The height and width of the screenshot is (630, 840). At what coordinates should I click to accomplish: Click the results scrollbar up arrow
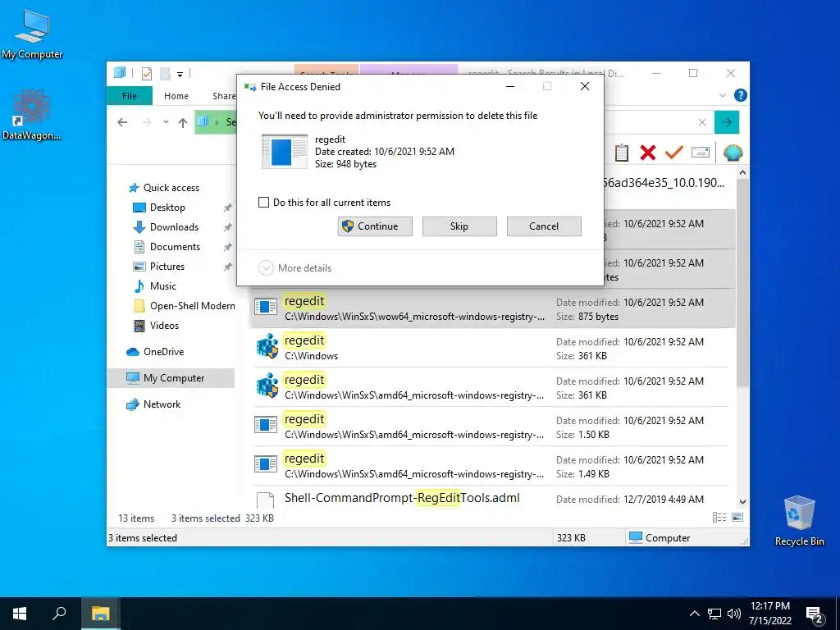742,172
